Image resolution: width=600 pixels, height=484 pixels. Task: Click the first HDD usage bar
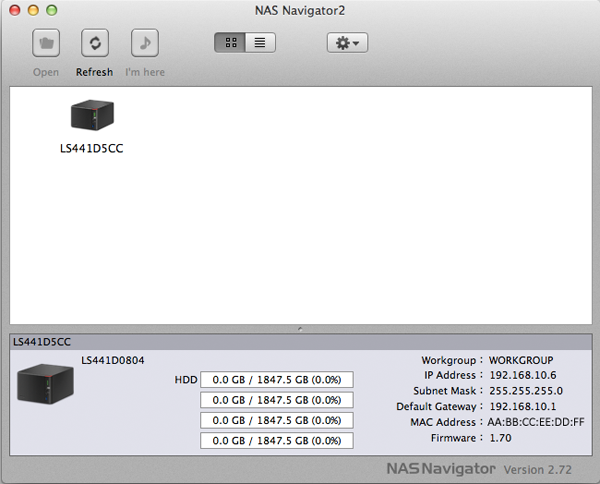click(277, 380)
